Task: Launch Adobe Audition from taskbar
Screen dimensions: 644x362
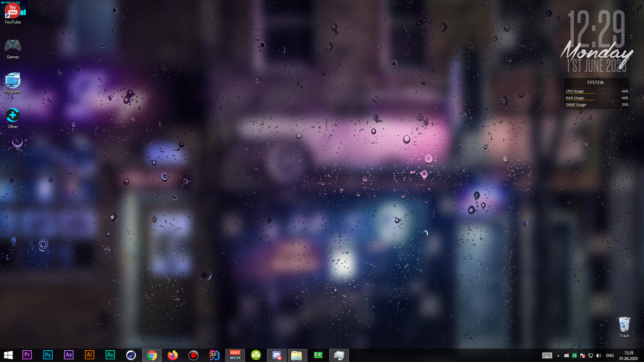Action: tap(111, 355)
